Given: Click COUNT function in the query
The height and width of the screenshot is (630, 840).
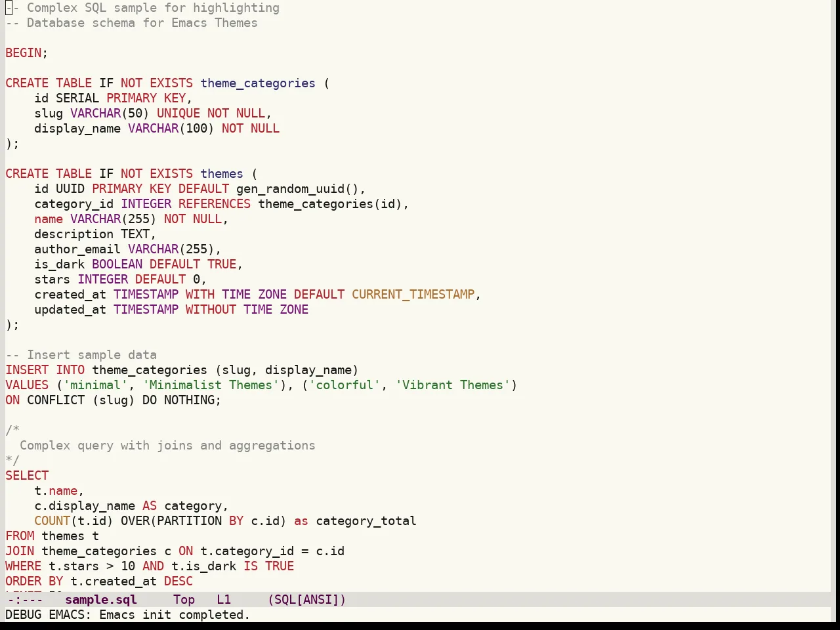Looking at the screenshot, I should (x=52, y=521).
